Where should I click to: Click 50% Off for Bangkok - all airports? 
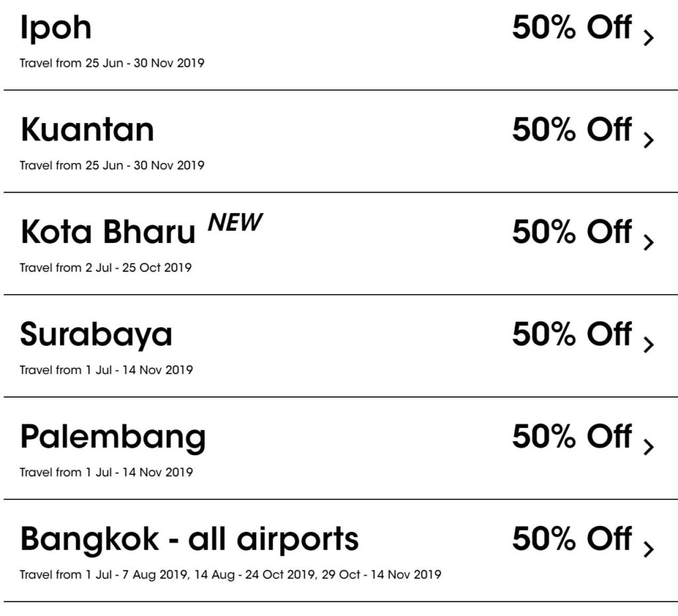coord(571,539)
